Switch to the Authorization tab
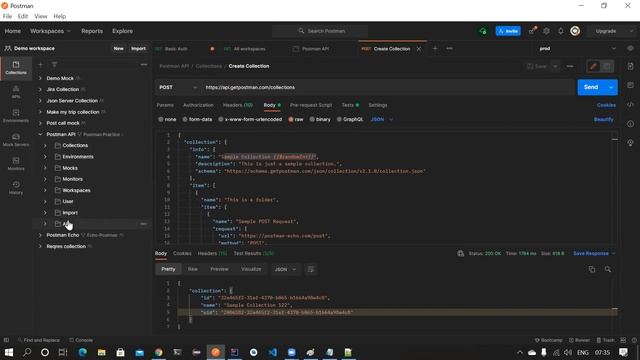This screenshot has width=640, height=360. click(x=198, y=105)
